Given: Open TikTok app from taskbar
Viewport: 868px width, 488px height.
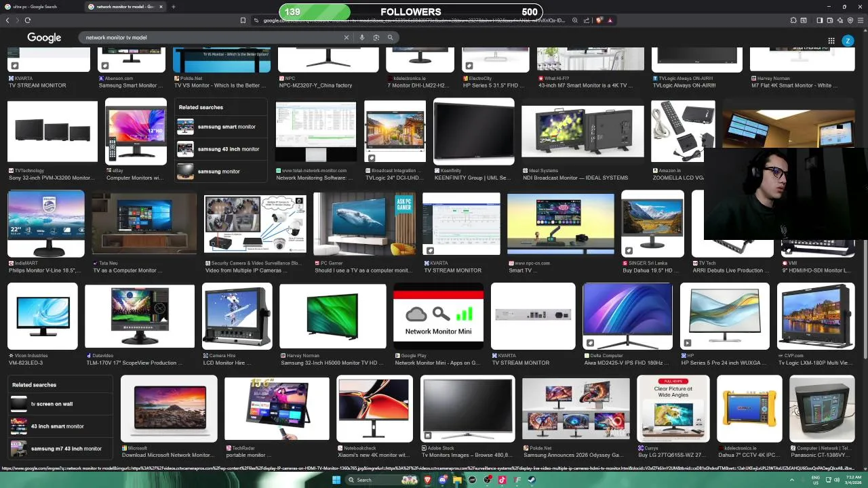Looking at the screenshot, I should (x=502, y=480).
